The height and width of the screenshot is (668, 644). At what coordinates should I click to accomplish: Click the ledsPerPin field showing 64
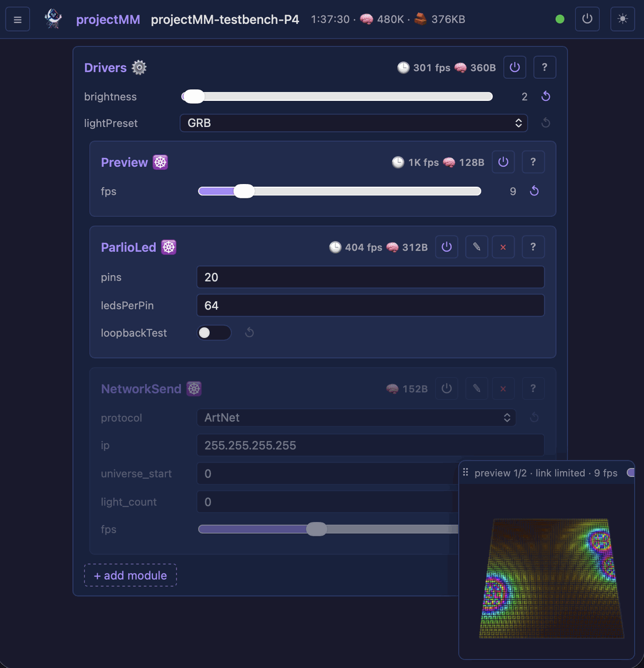tap(370, 305)
